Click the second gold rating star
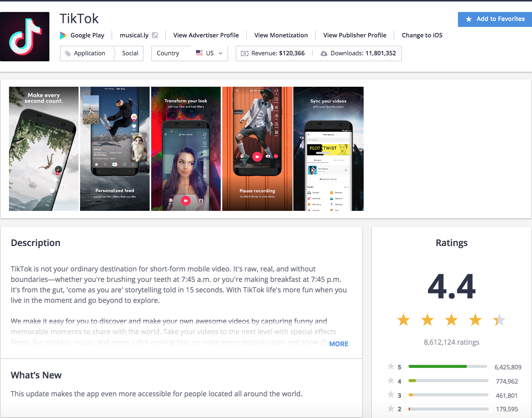The image size is (532, 418). [428, 320]
